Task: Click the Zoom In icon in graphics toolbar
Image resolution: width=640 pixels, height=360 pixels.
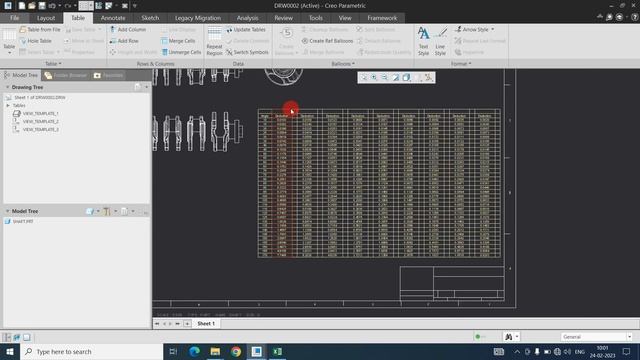Action: click(x=374, y=77)
